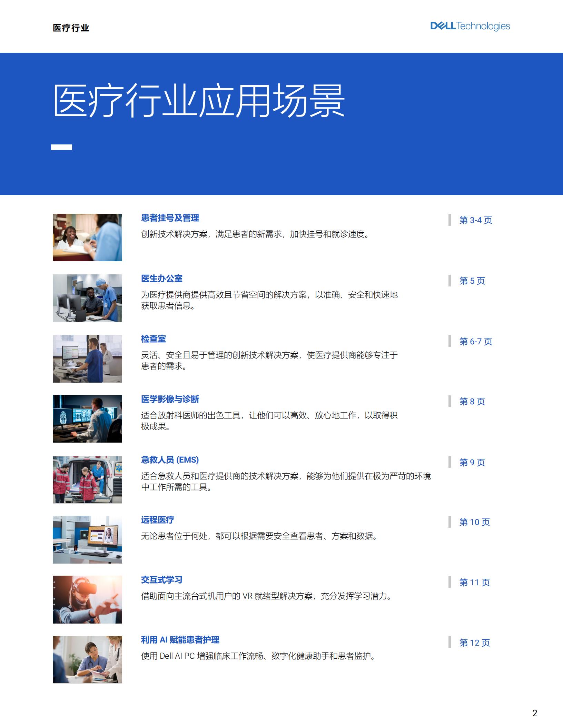This screenshot has height=728, width=563.
Task: Click the 医疗行业应用场景 banner title
Action: [x=199, y=101]
